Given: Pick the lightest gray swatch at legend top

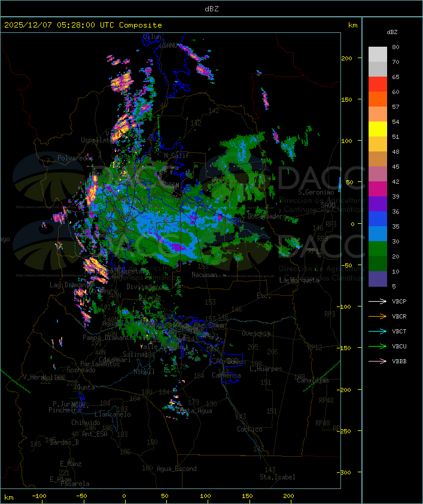Looking at the screenshot, I should coord(378,54).
